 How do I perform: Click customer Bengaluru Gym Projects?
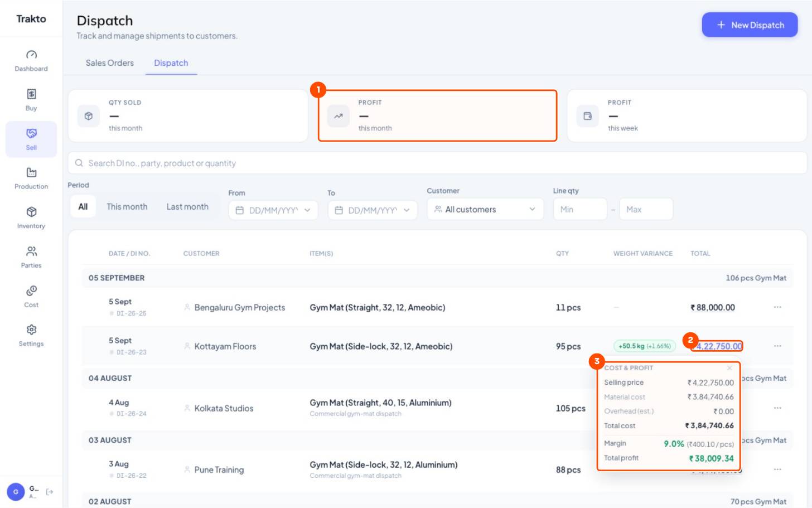(x=240, y=308)
